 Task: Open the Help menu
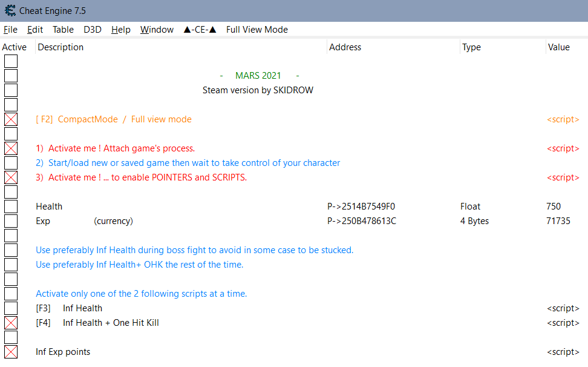point(121,30)
